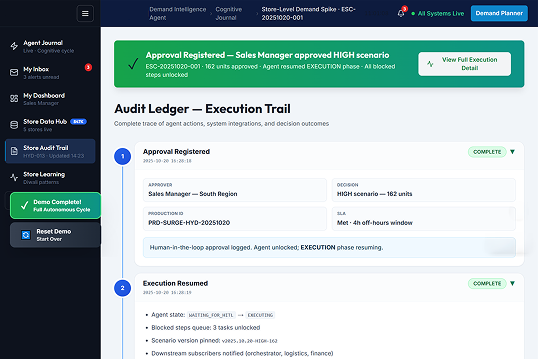Click the Reset Demo Start Over button
The image size is (538, 360).
pos(55,235)
